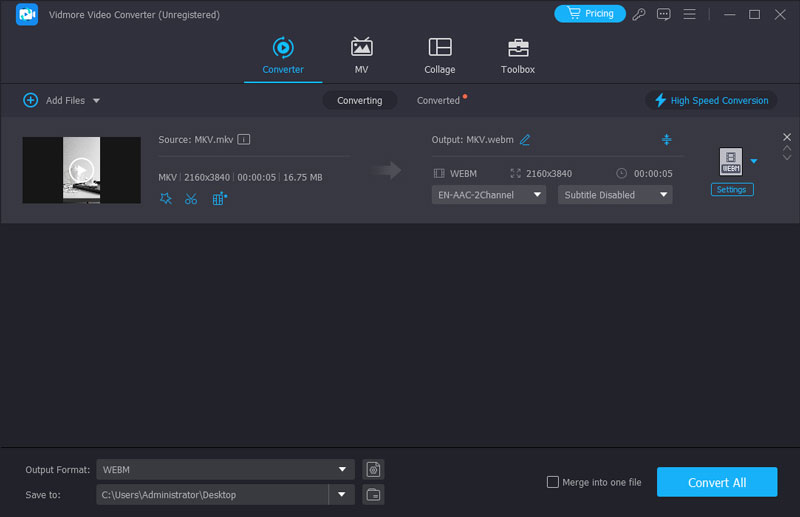
Task: Toggle High Speed Conversion
Action: [x=711, y=100]
